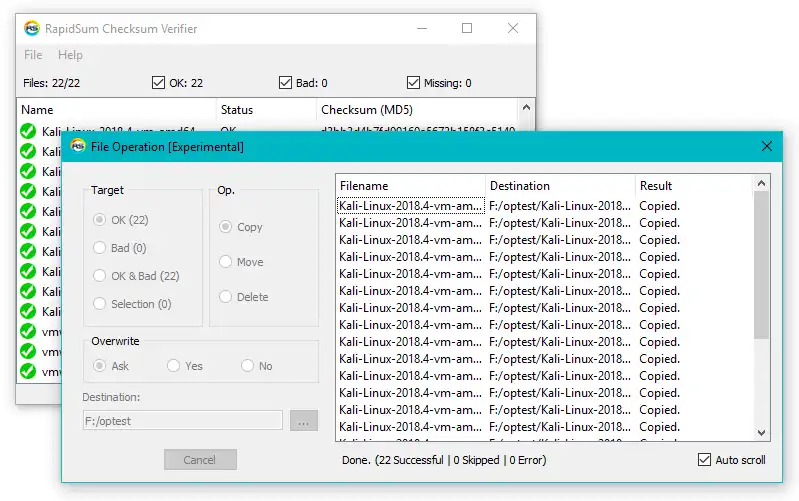
Task: Click the results list vertical scrollbar thumb
Action: [x=761, y=265]
